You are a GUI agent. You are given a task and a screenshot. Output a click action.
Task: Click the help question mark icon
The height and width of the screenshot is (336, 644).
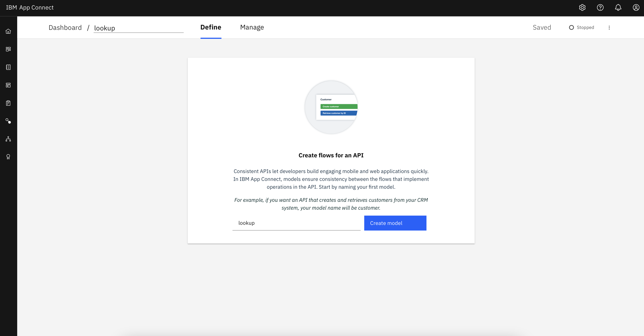click(600, 7)
